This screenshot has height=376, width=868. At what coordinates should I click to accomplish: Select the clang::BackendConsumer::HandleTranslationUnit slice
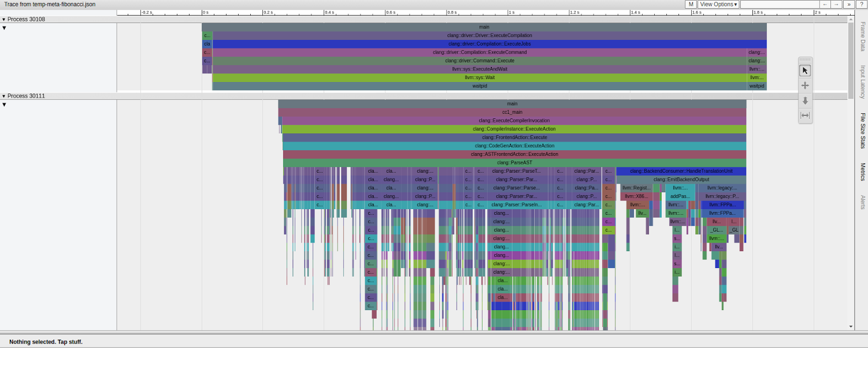point(681,171)
